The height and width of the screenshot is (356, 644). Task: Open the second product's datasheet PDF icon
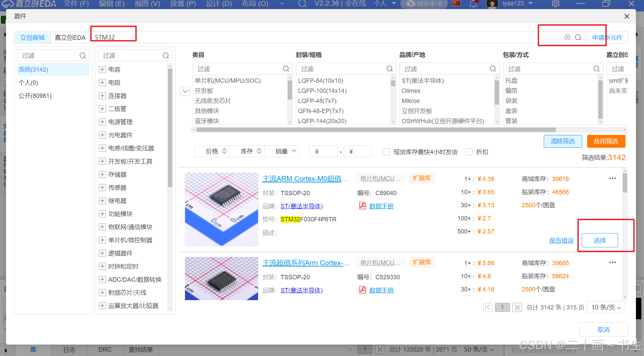(x=362, y=290)
